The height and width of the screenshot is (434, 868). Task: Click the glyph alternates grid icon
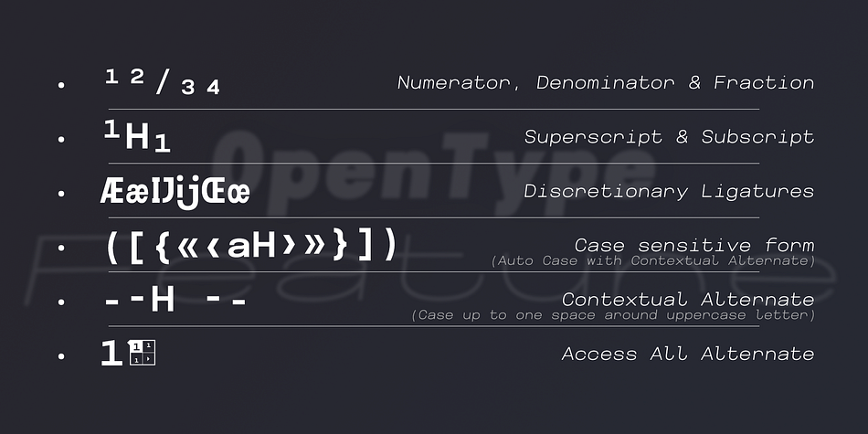pos(143,353)
